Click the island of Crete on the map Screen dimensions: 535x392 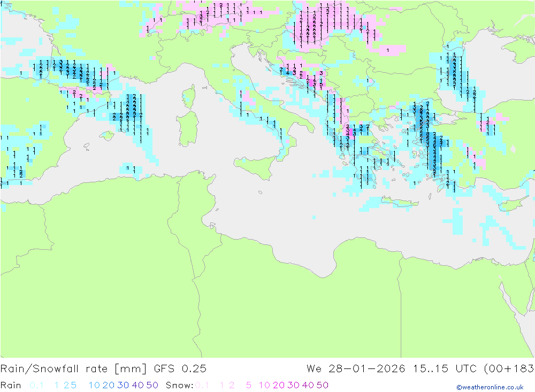[x=400, y=202]
